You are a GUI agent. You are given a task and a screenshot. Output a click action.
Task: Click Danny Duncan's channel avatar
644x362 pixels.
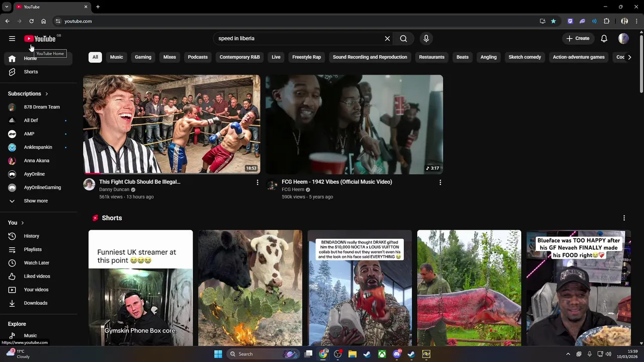click(x=89, y=184)
